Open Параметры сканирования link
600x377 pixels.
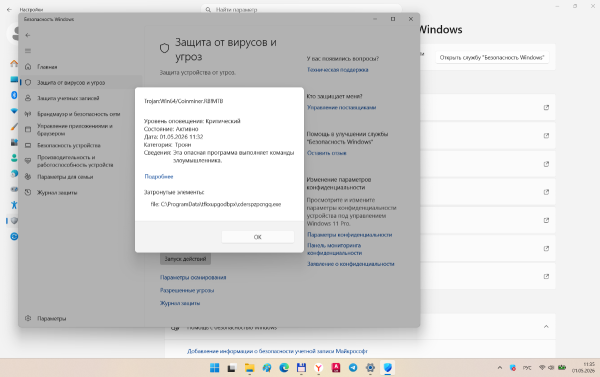[x=193, y=277]
